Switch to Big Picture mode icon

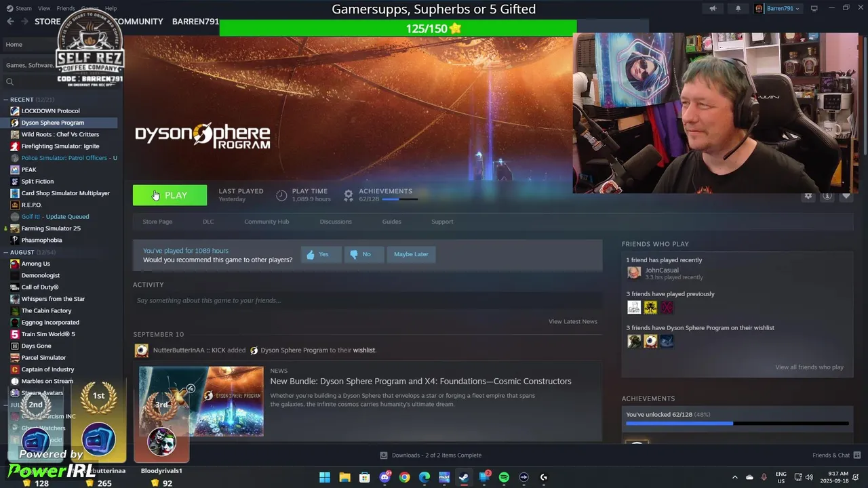814,8
